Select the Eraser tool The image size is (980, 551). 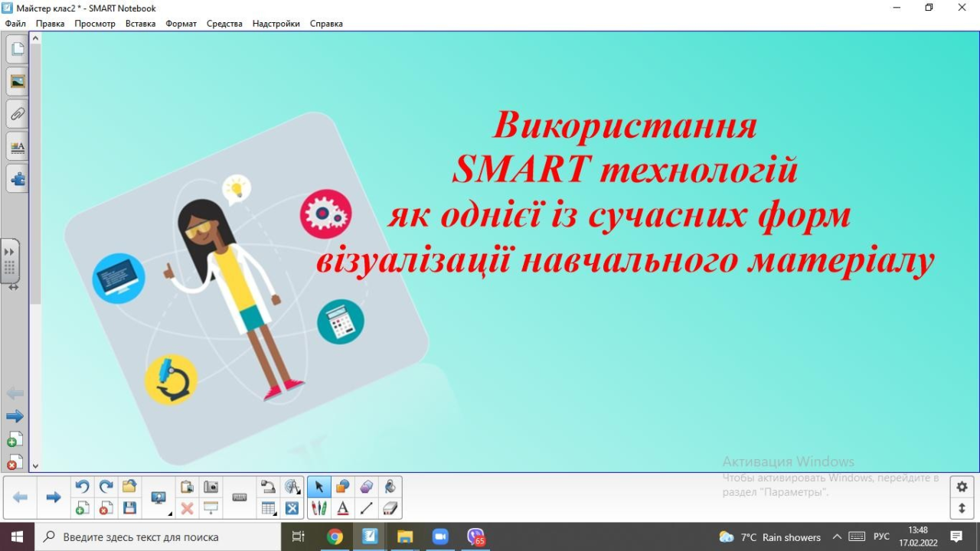390,507
